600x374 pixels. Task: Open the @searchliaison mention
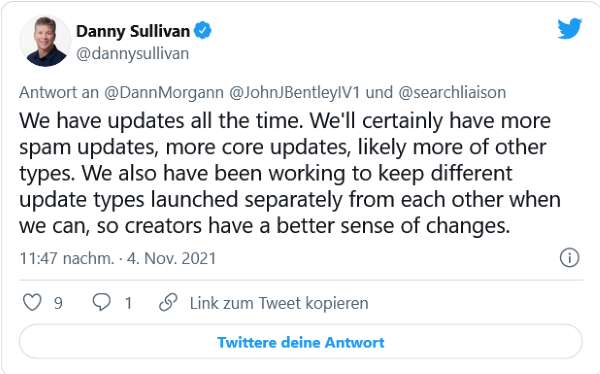(x=452, y=92)
